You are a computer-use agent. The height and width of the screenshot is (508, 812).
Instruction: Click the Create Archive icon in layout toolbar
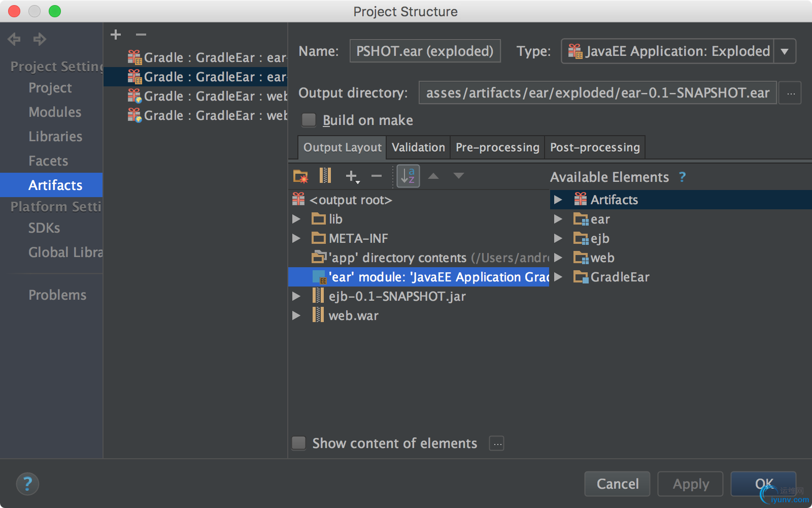pos(325,176)
